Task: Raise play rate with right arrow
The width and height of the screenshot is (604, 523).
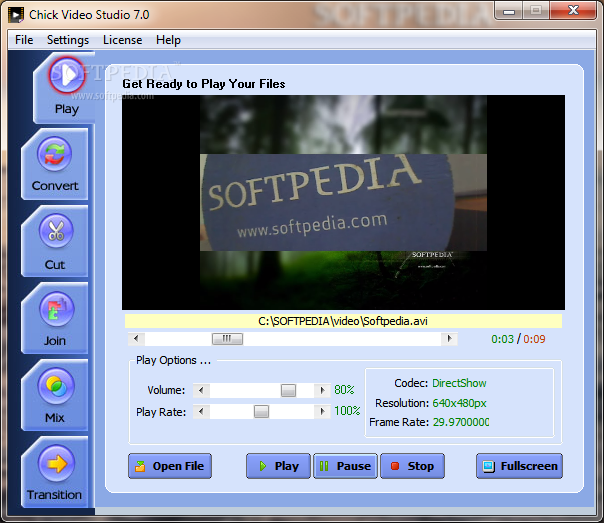Action: [322, 411]
